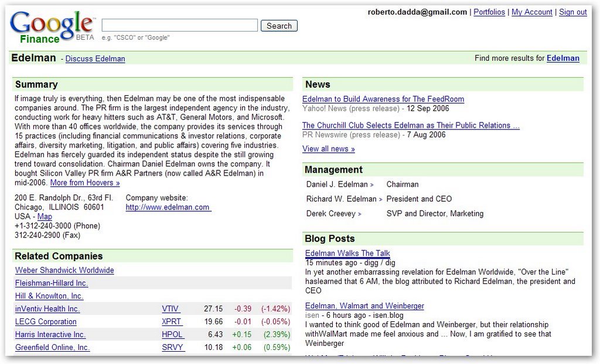
Task: Select the VTIV ticker symbol
Action: [x=171, y=309]
